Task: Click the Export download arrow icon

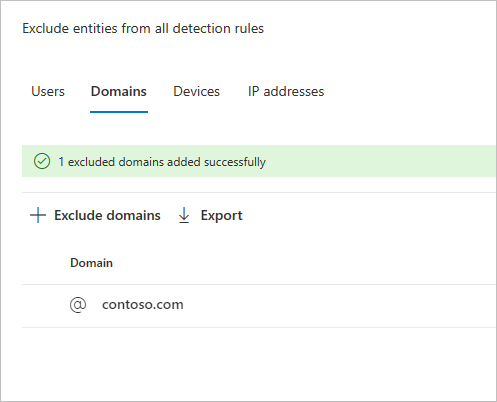Action: (184, 215)
